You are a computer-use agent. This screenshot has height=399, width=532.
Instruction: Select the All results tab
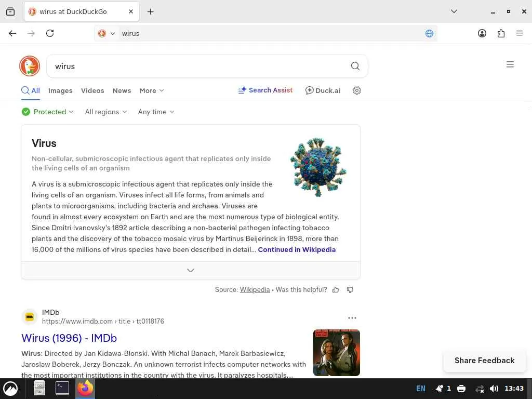pos(31,90)
